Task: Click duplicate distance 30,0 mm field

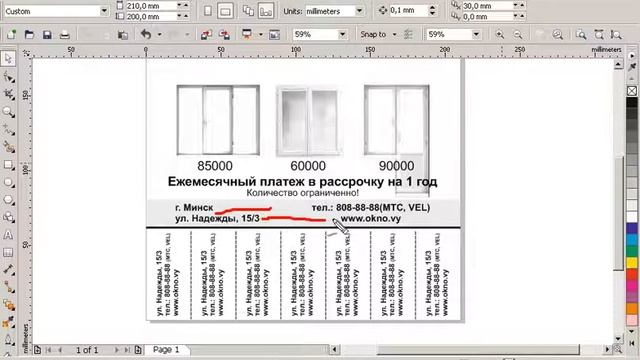Action: (x=487, y=6)
